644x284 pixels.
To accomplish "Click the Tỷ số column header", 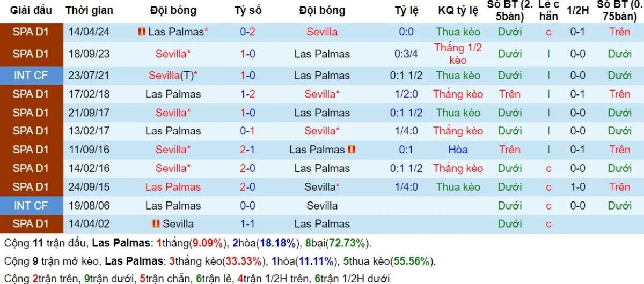I will pyautogui.click(x=248, y=10).
